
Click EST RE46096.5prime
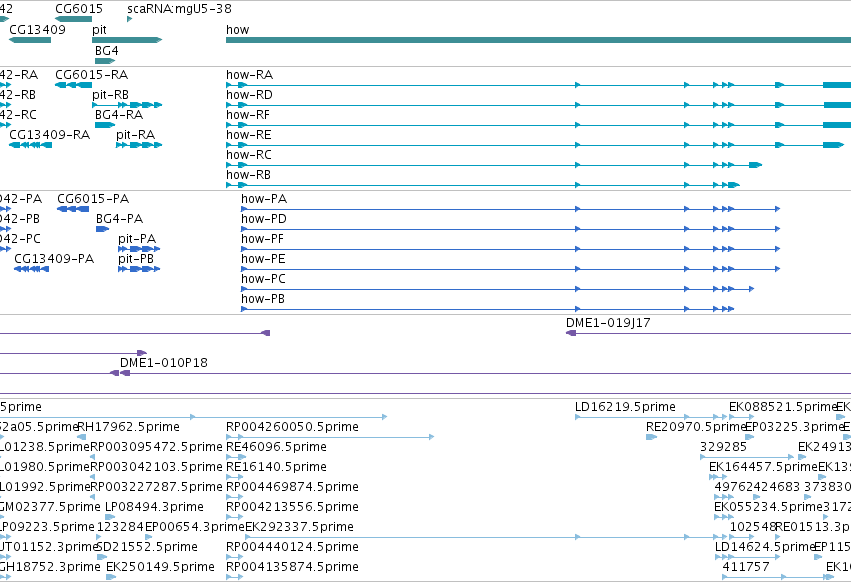[276, 447]
